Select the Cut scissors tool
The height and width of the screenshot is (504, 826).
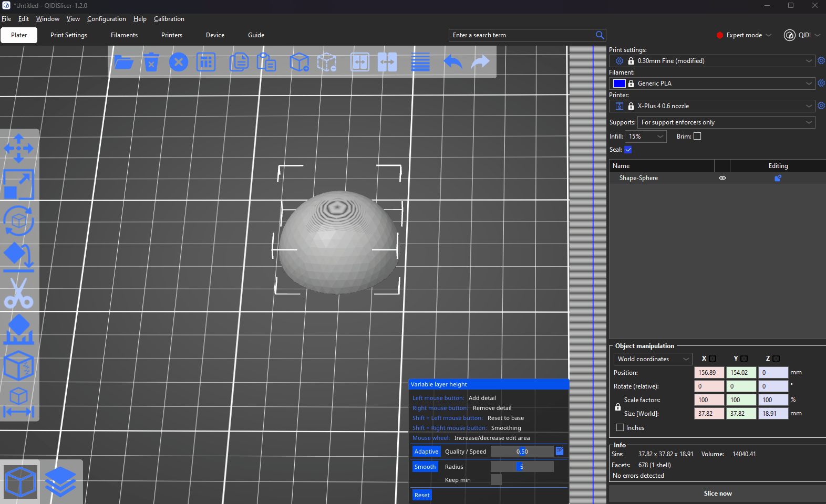click(x=19, y=293)
